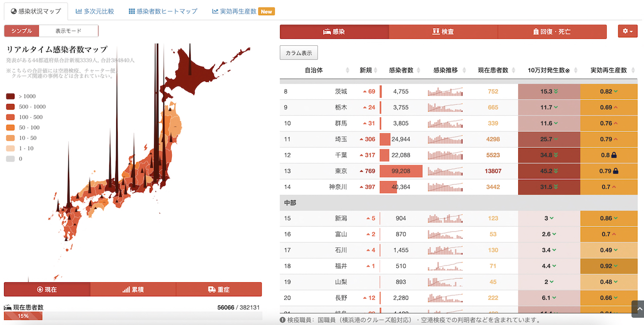Click 茨城 trend sparkline chart
The width and height of the screenshot is (644, 325).
[445, 92]
